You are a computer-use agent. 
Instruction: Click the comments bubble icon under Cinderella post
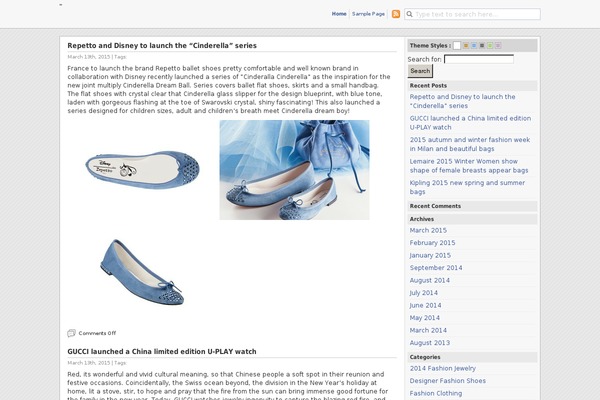click(71, 333)
